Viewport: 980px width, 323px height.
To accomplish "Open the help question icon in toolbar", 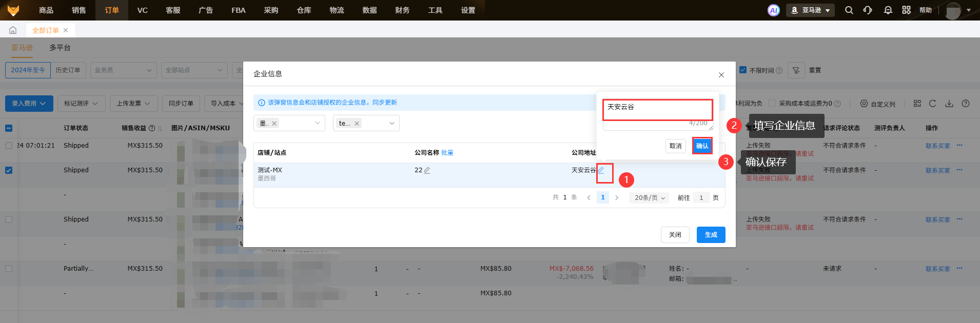I will tap(966, 104).
